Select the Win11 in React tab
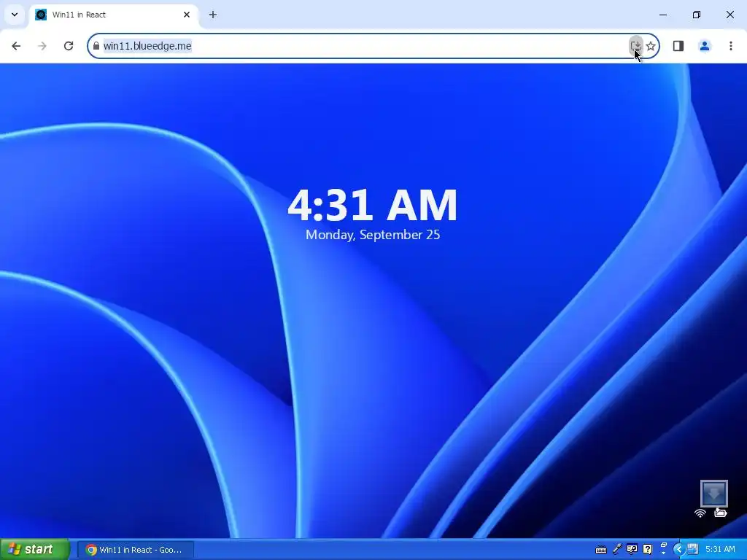The image size is (747, 560). [112, 15]
